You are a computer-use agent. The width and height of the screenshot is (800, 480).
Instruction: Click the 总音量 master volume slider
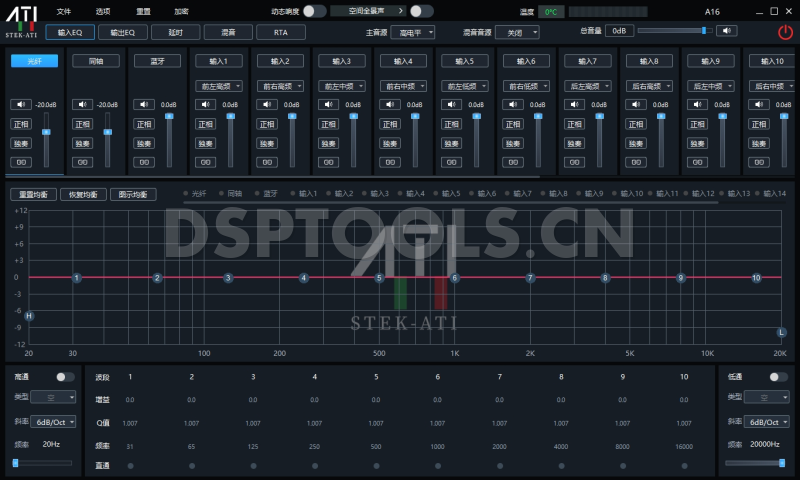[x=674, y=31]
